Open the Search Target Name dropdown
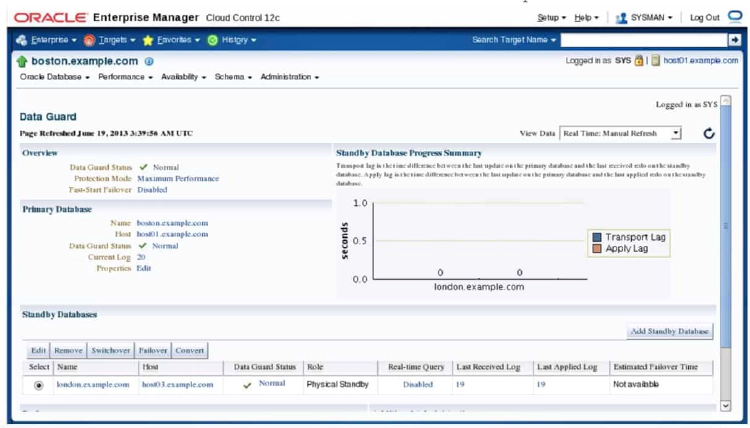The width and height of the screenshot is (750, 428). click(514, 40)
